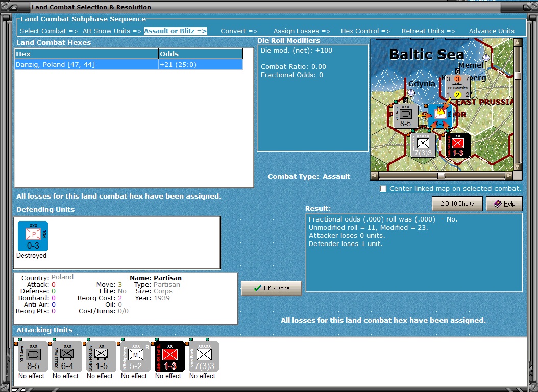Click the map vertical scrollbar thumb
The height and width of the screenshot is (392, 538).
[x=518, y=76]
